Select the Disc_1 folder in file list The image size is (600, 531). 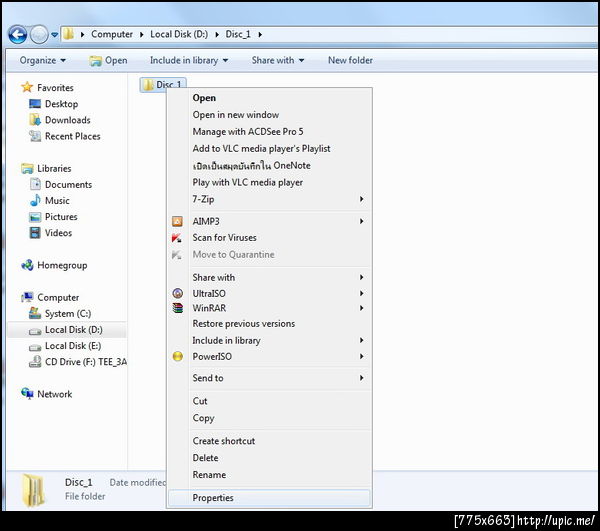pyautogui.click(x=163, y=85)
